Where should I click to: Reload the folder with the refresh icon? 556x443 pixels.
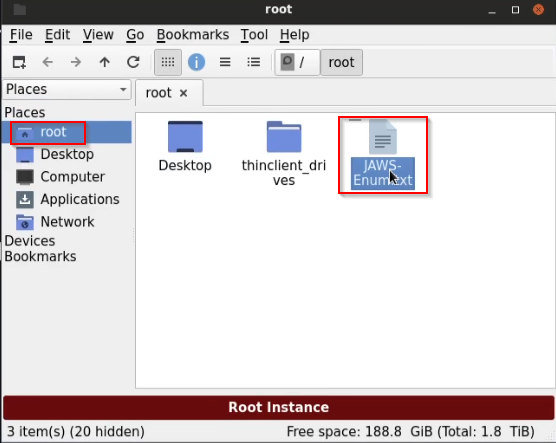[133, 62]
